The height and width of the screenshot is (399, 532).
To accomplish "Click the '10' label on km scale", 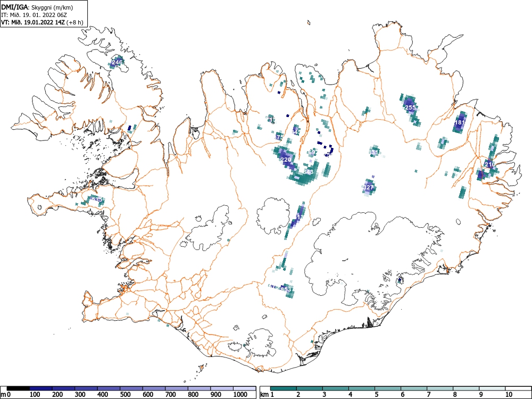I will 509,395.
